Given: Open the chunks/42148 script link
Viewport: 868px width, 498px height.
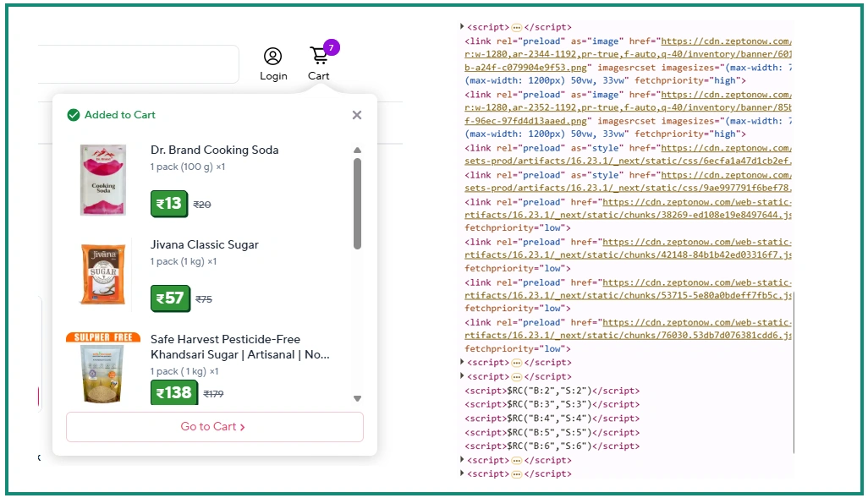Looking at the screenshot, I should tap(628, 249).
